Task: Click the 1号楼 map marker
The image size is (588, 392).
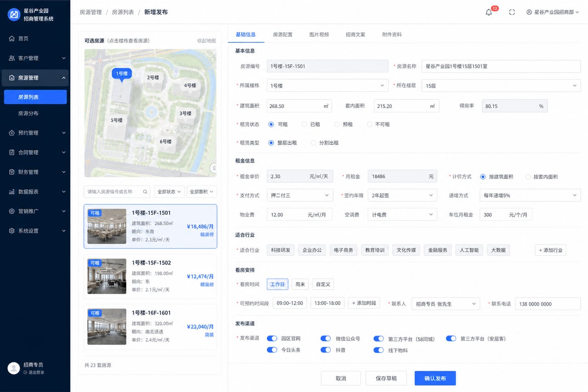Action: pyautogui.click(x=122, y=74)
